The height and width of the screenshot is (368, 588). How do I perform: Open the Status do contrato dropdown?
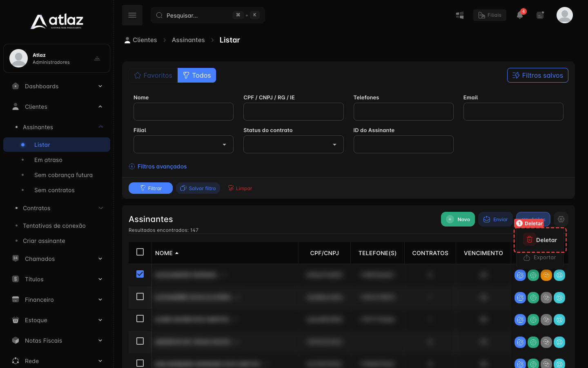tap(293, 144)
